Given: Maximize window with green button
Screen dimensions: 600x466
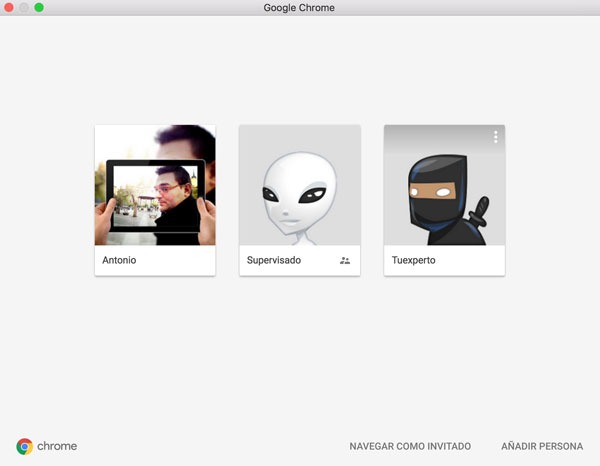Looking at the screenshot, I should tap(39, 7).
